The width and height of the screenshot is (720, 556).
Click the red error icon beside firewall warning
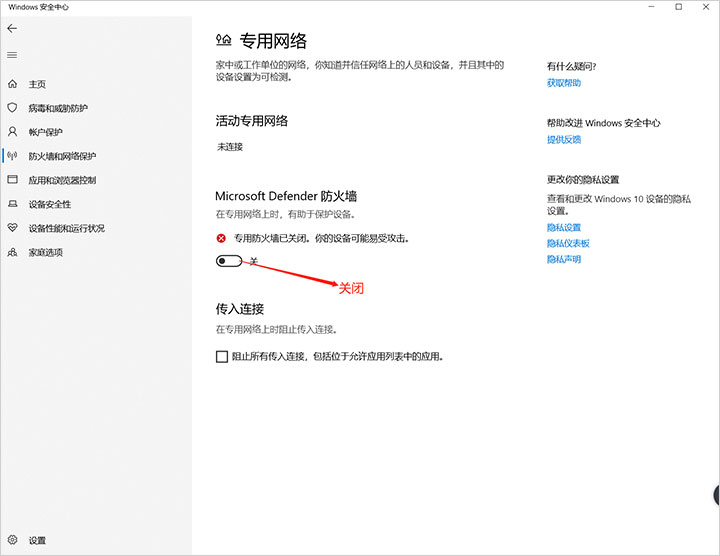[221, 238]
